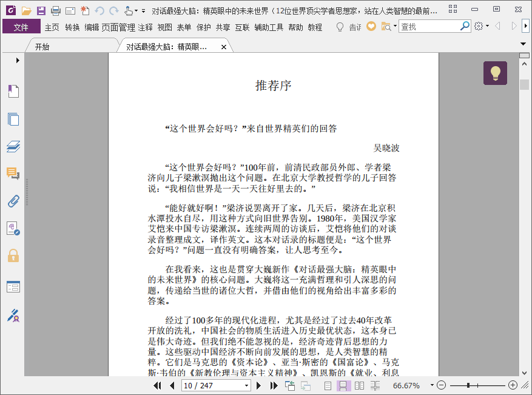Screen dimensions: 532x395
Task: Redo the last action
Action: [114, 11]
